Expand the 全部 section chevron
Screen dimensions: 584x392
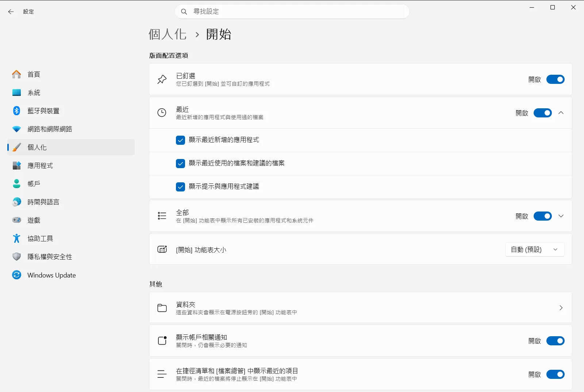[561, 216]
